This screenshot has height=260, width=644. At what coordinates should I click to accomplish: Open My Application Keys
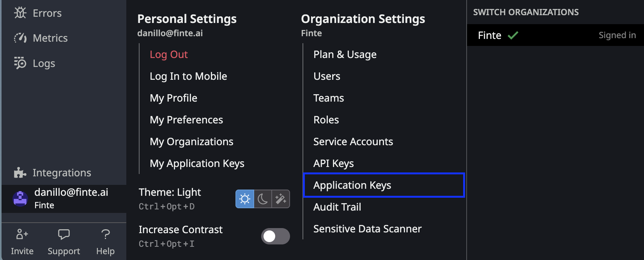[197, 163]
